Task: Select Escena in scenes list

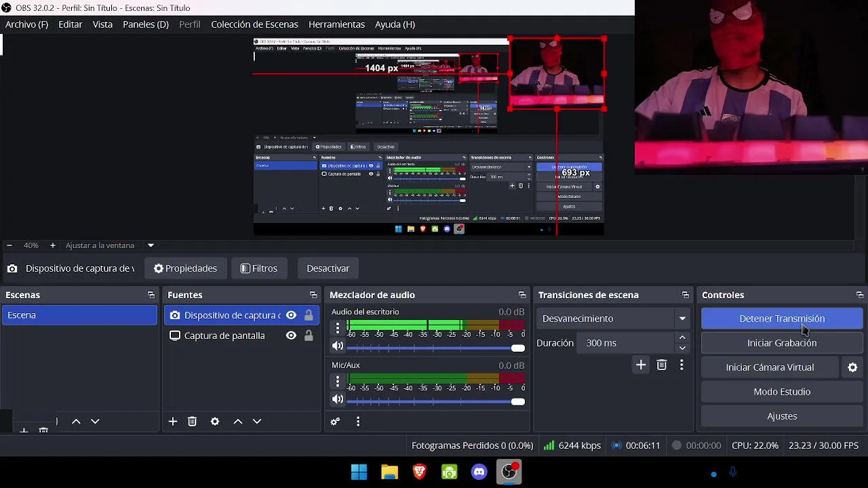Action: tap(79, 315)
